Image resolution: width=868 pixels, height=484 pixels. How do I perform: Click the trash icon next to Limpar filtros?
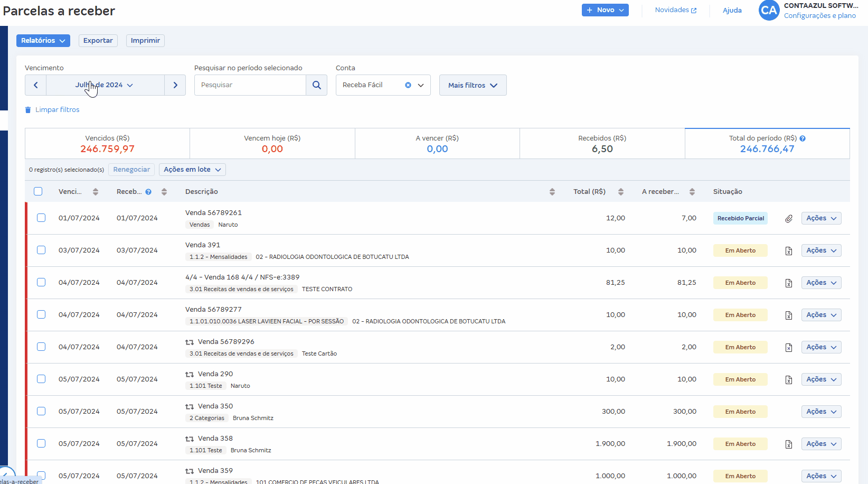28,110
